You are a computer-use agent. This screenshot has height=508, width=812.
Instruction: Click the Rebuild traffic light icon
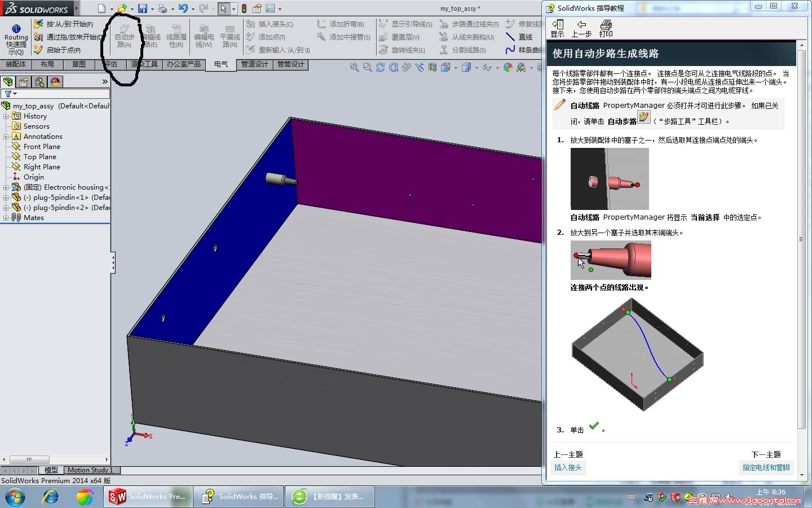point(244,8)
